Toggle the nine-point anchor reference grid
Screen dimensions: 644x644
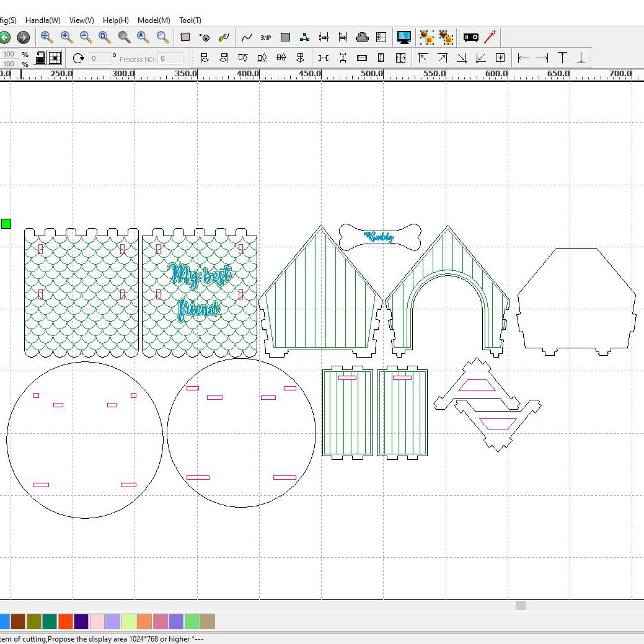(x=55, y=58)
